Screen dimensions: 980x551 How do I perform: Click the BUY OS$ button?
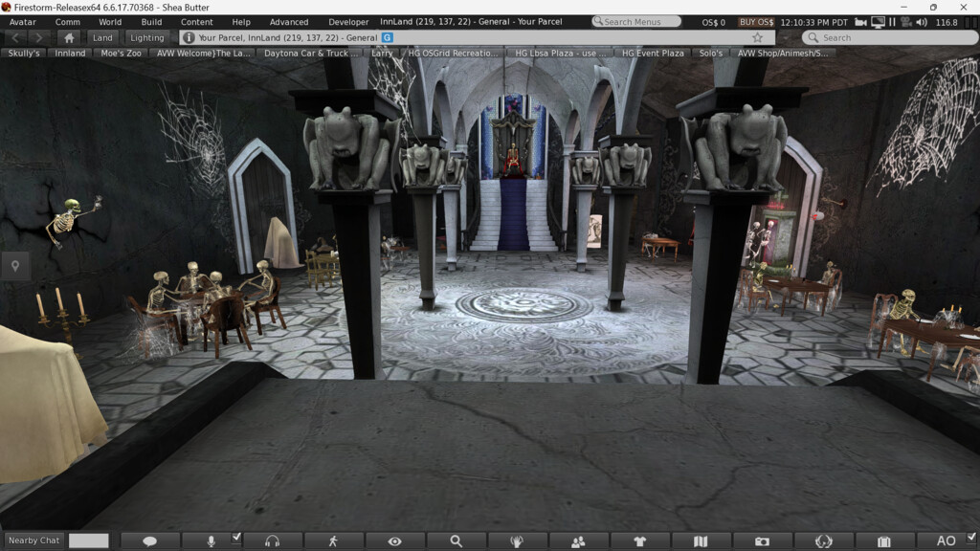pyautogui.click(x=757, y=22)
